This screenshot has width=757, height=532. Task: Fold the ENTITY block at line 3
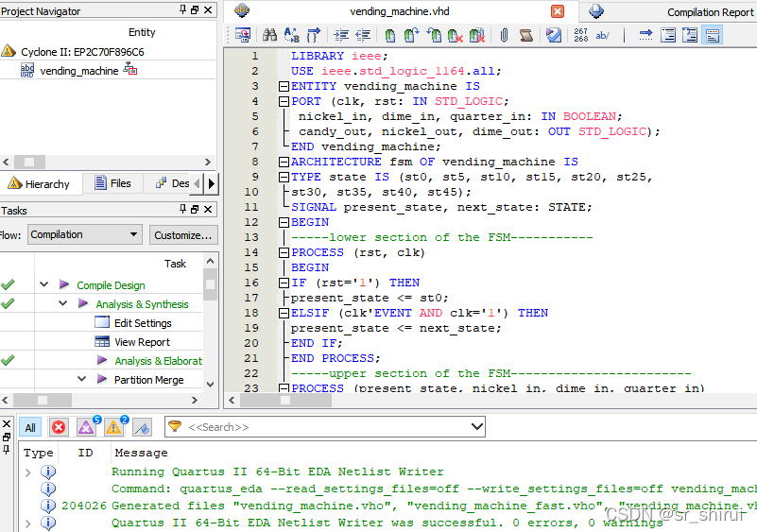coord(284,86)
